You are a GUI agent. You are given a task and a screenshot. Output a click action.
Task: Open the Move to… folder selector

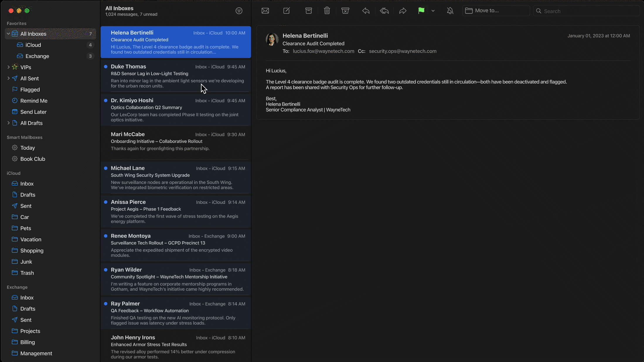[x=496, y=11]
